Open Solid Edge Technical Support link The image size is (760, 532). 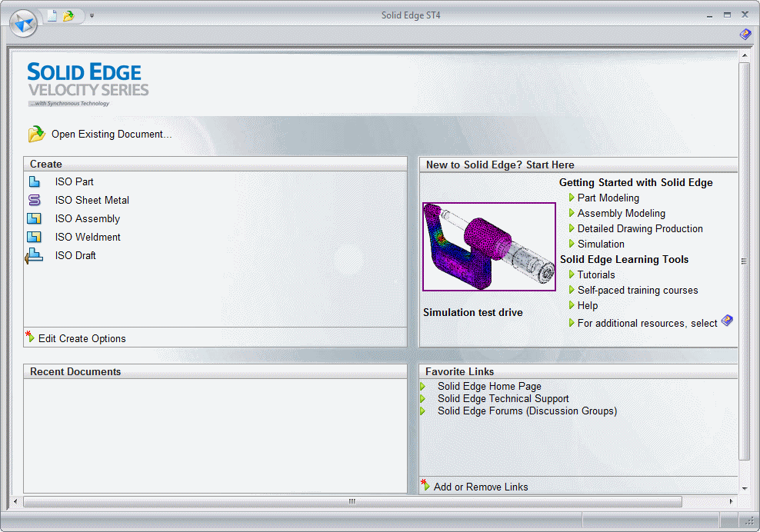(503, 399)
